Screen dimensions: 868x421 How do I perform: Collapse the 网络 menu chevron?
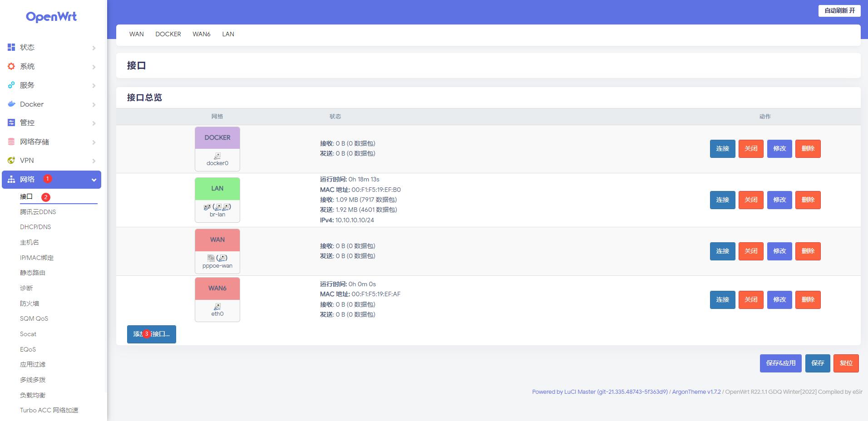pos(94,180)
